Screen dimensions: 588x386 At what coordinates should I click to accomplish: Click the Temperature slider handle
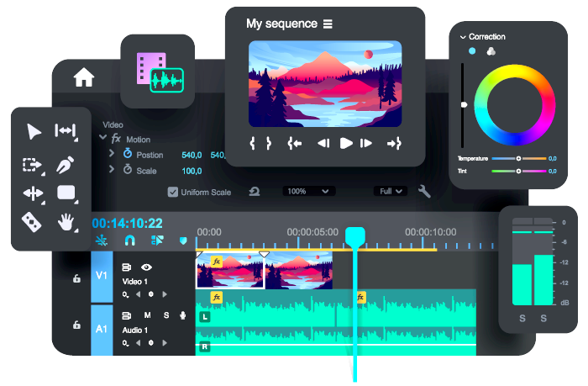point(518,158)
